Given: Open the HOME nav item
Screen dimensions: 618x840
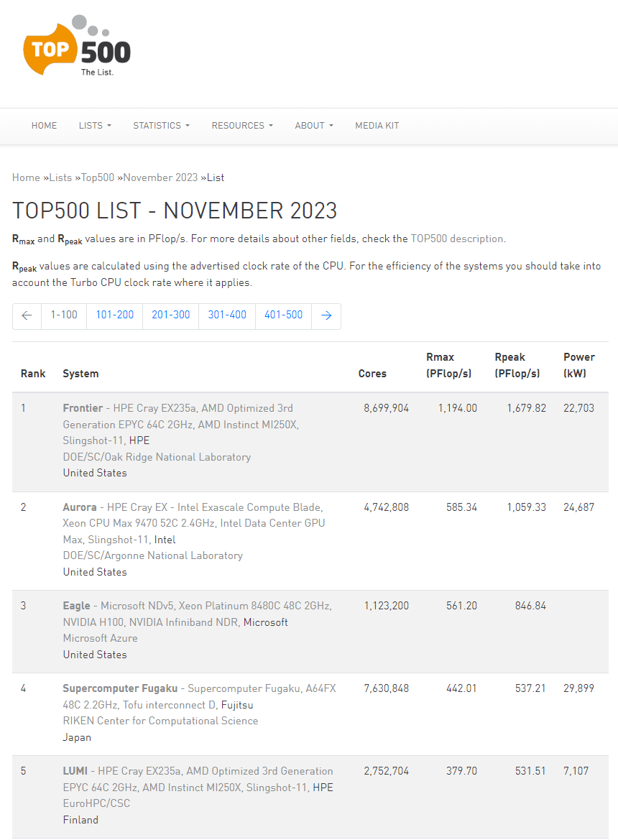Looking at the screenshot, I should (44, 125).
